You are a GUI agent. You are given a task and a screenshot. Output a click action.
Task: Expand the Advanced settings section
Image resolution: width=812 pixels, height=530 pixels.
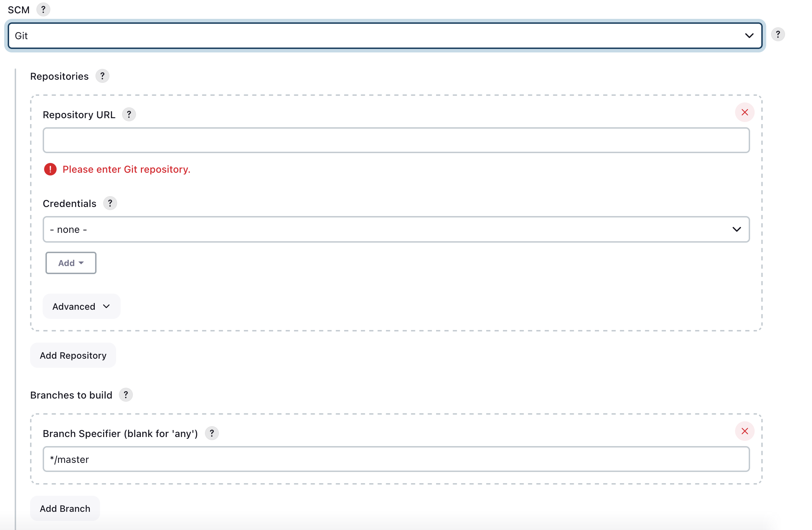(81, 306)
